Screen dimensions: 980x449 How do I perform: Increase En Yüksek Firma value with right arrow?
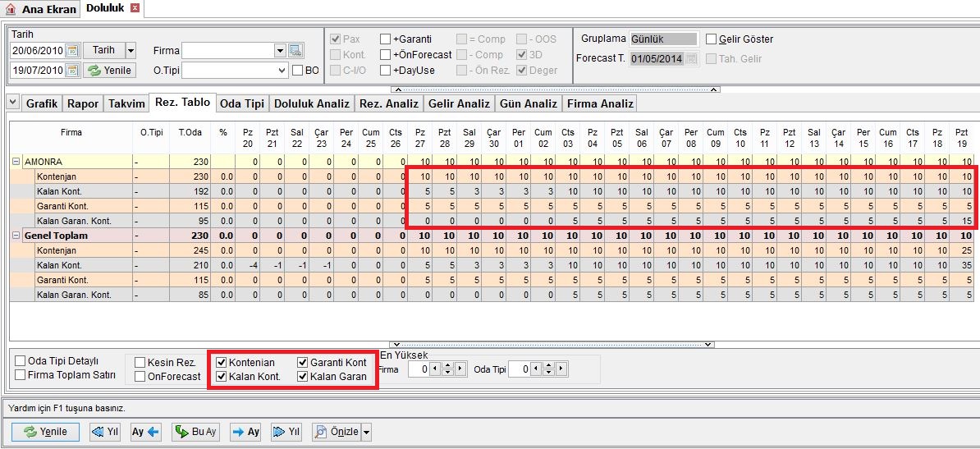(460, 369)
